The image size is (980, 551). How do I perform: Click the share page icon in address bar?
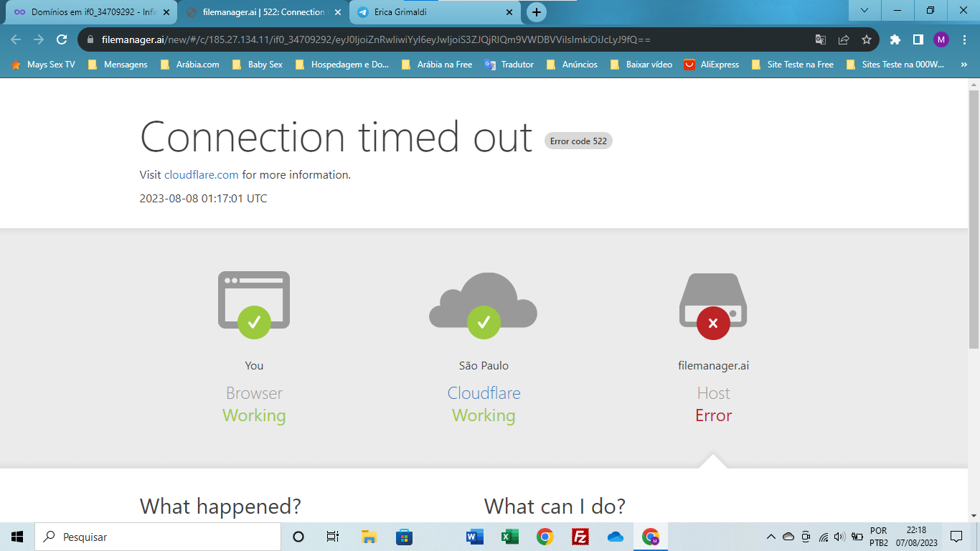click(x=844, y=39)
